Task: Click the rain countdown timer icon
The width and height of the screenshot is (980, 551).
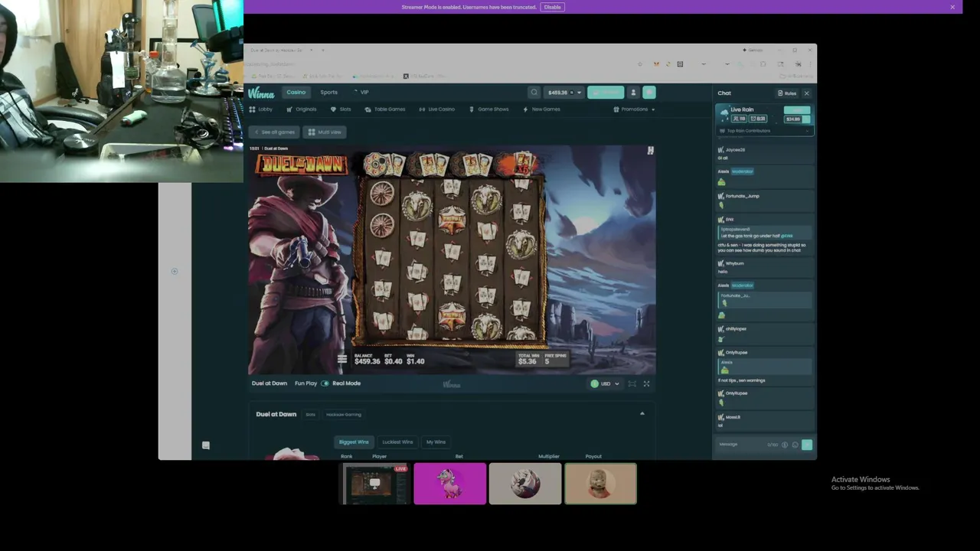Action: tap(758, 119)
